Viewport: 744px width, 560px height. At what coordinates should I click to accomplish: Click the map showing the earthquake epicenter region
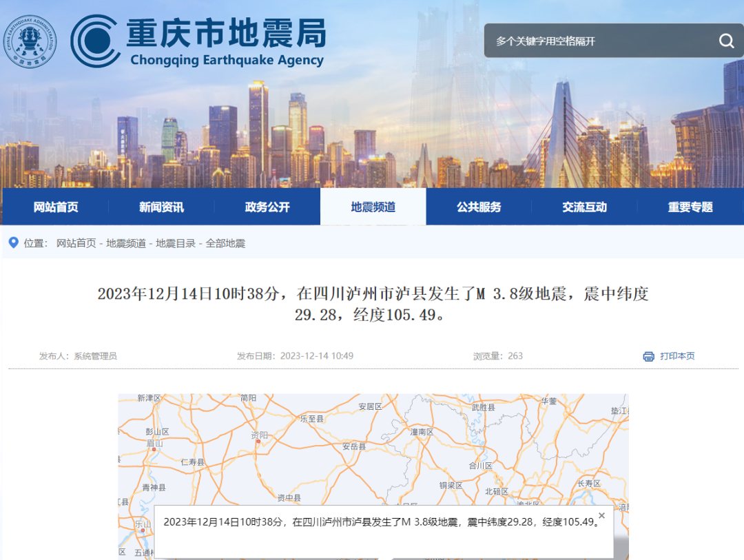coord(372,448)
